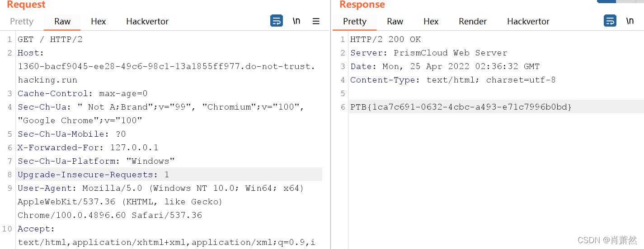Click the text/html,application/xhtml+xml accept value
Viewport: 644px width, 249px height.
coord(166,242)
